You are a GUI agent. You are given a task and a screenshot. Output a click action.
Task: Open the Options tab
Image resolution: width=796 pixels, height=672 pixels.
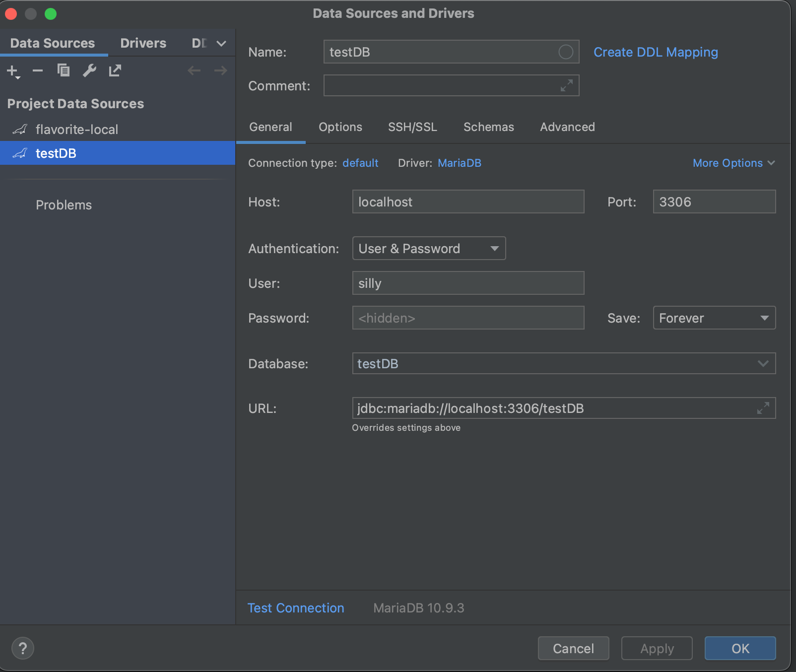coord(340,127)
